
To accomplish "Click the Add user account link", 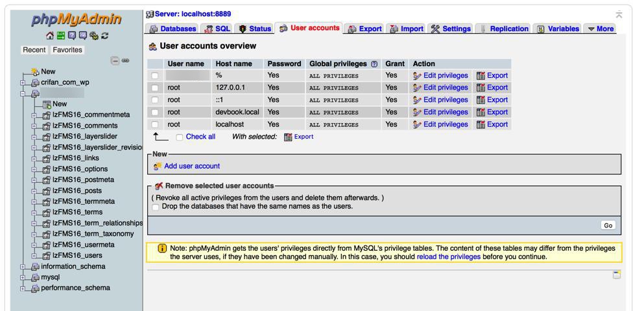I will point(192,167).
